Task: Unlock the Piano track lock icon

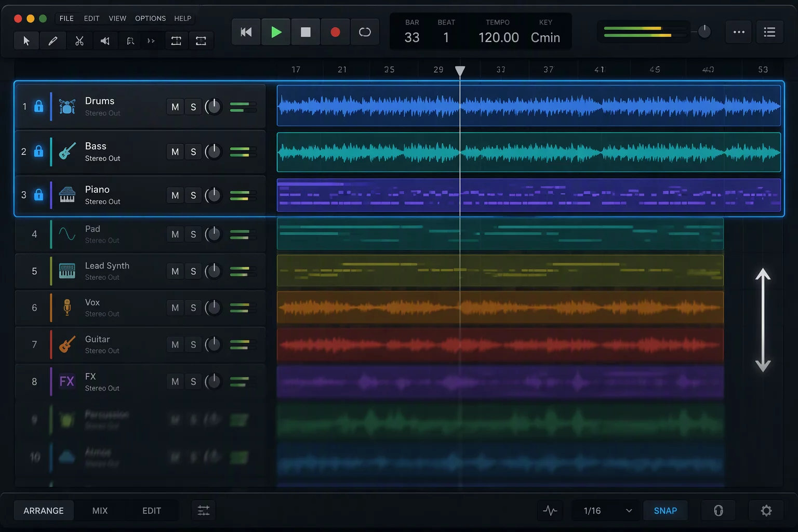Action: [x=38, y=195]
